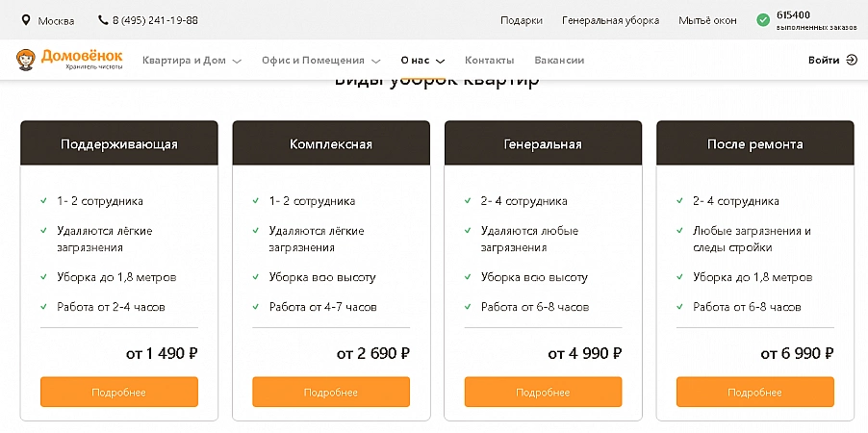Screen dimensions: 868x433
Task: Click the checkmark beside 'Работа от 4-7 часов'
Action: (256, 307)
